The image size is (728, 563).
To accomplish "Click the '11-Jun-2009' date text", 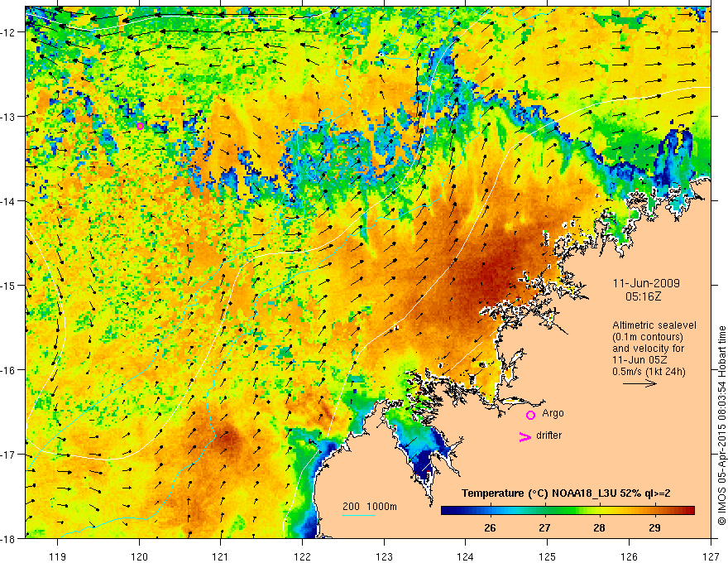I will coord(646,283).
